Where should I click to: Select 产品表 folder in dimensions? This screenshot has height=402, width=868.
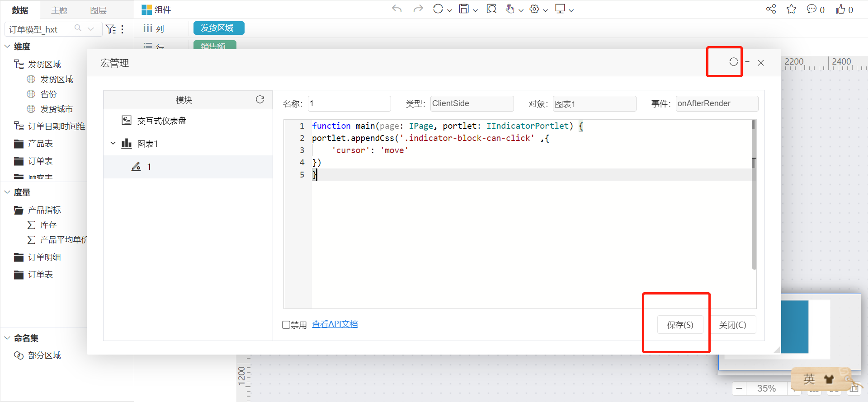pos(40,143)
